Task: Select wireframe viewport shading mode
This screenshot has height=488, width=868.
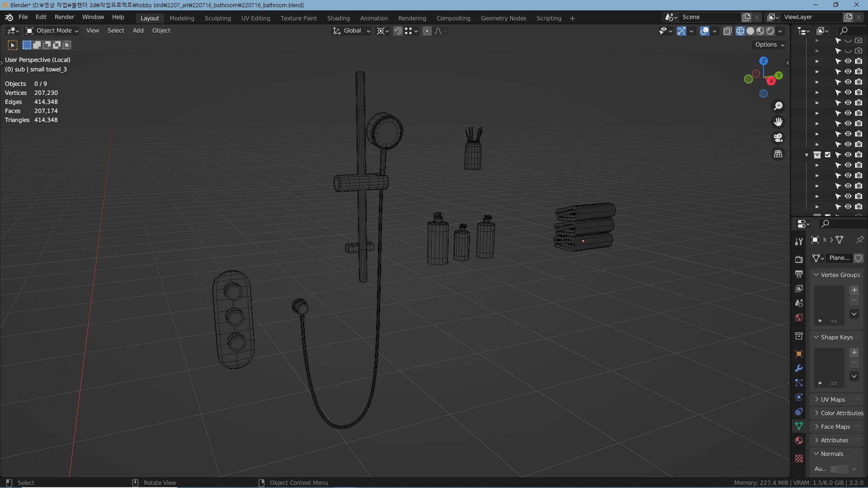Action: coord(740,31)
